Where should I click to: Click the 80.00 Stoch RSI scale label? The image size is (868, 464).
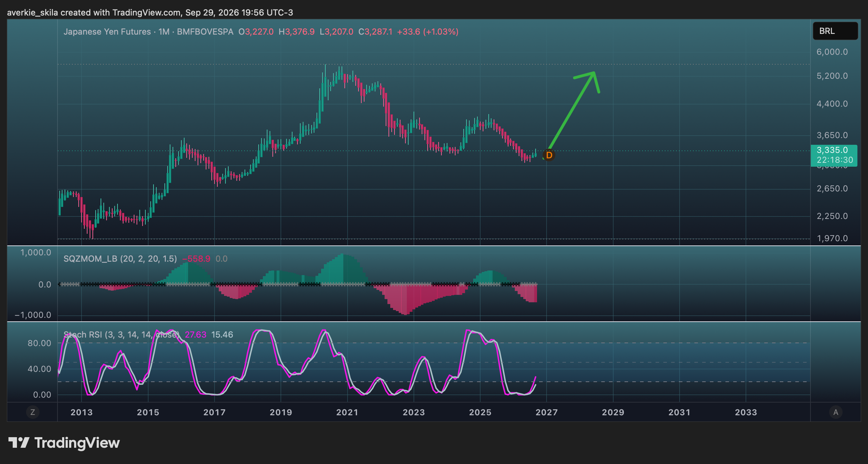pos(40,343)
